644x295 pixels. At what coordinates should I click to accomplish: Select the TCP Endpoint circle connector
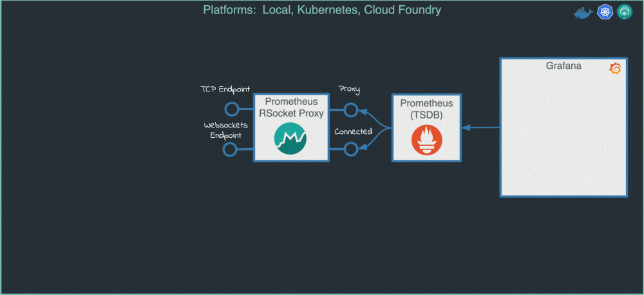232,109
